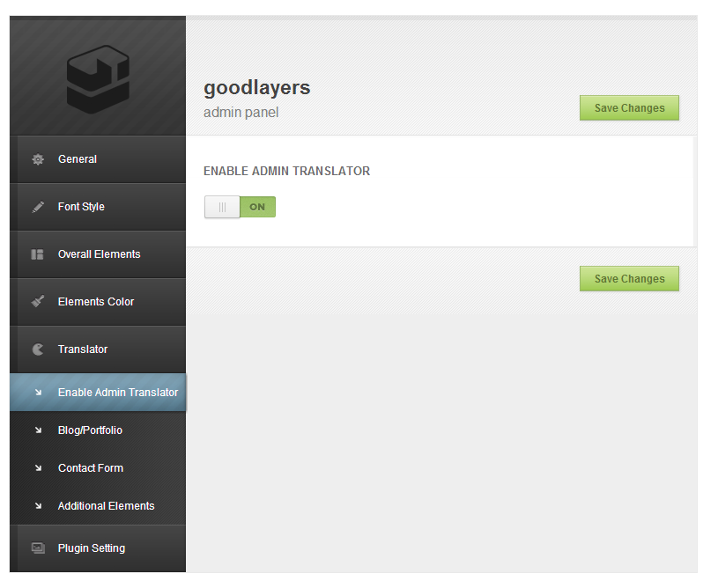Click the Translator pacman-style icon

click(38, 349)
